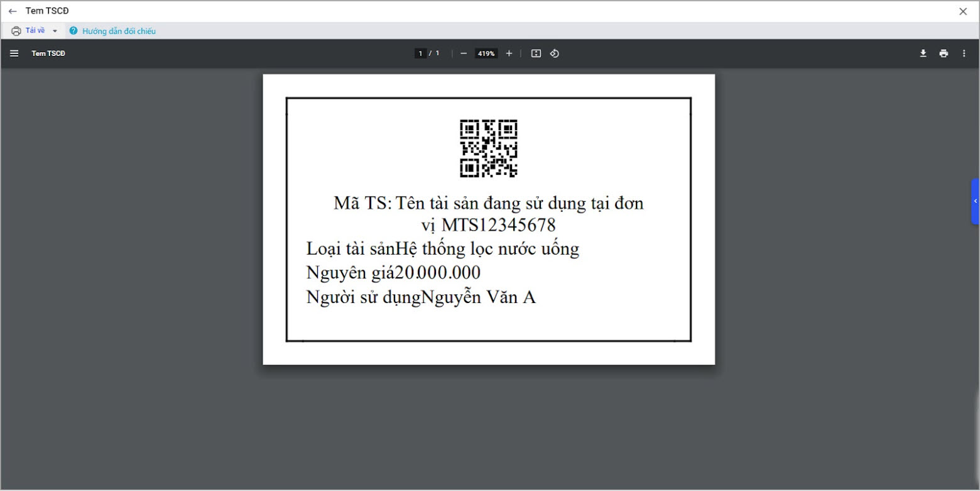Click the 'Tem TSCĐ' title in PDF toolbar
The height and width of the screenshot is (491, 980).
48,53
